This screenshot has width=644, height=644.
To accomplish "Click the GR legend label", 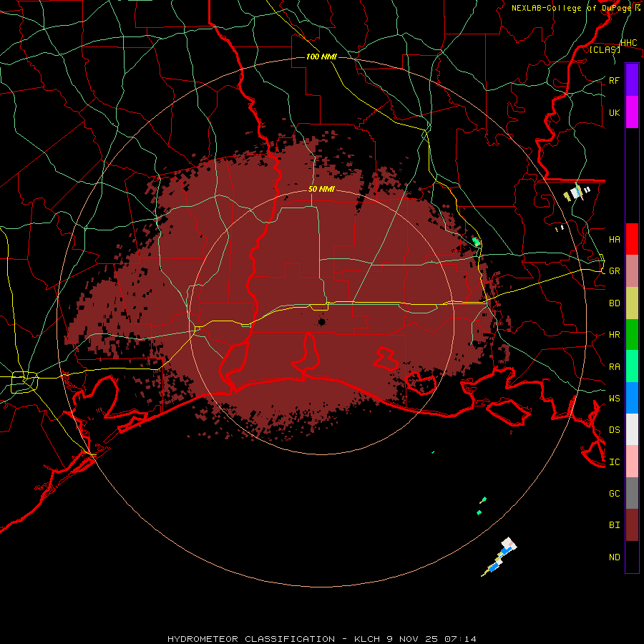I will [614, 271].
